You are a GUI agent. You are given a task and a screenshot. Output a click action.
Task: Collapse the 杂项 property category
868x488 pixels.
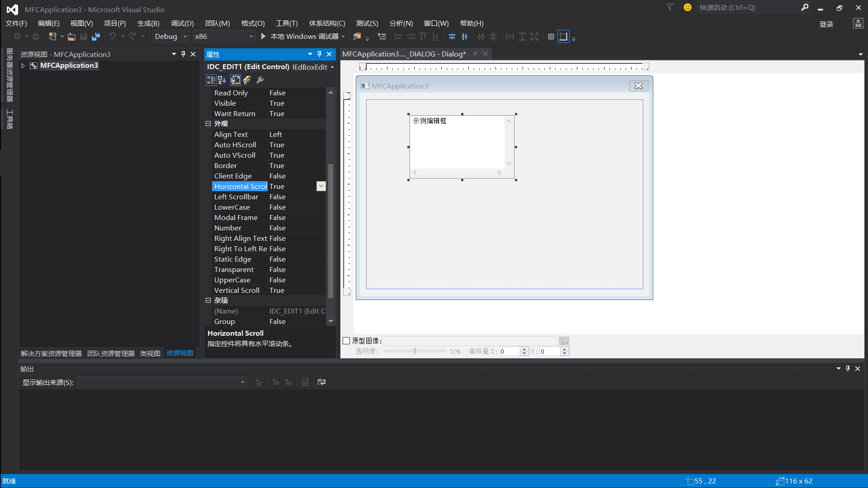pos(208,300)
